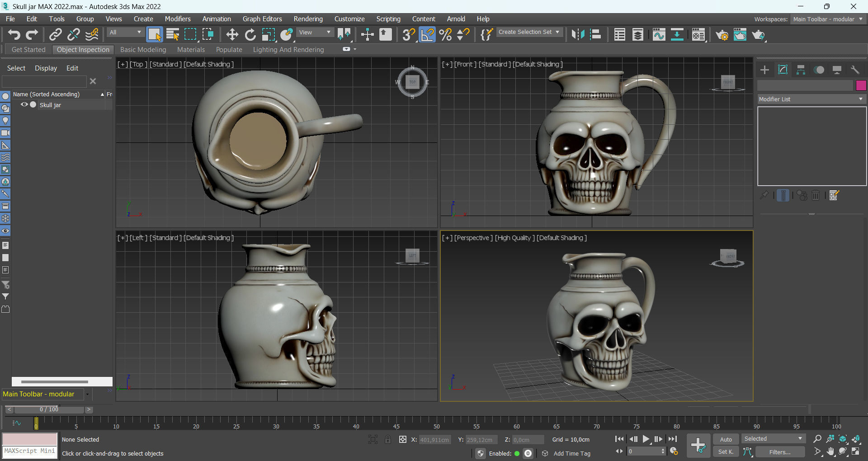Click the Undo arrow icon

[x=14, y=35]
